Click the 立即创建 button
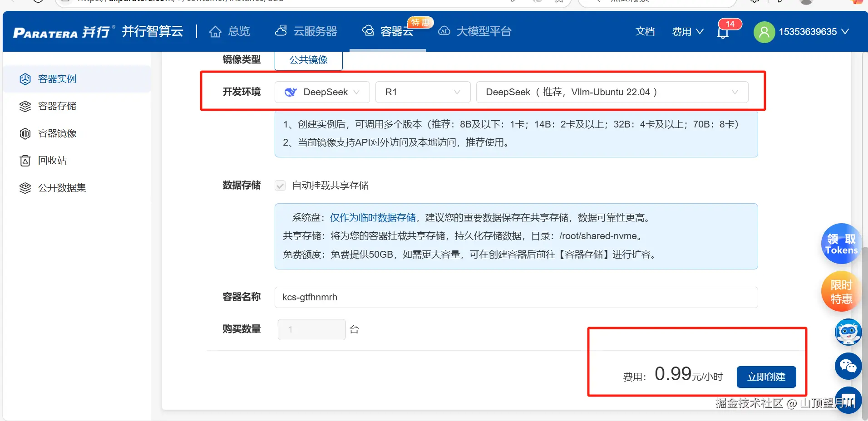Viewport: 868px width, 421px height. pyautogui.click(x=766, y=377)
